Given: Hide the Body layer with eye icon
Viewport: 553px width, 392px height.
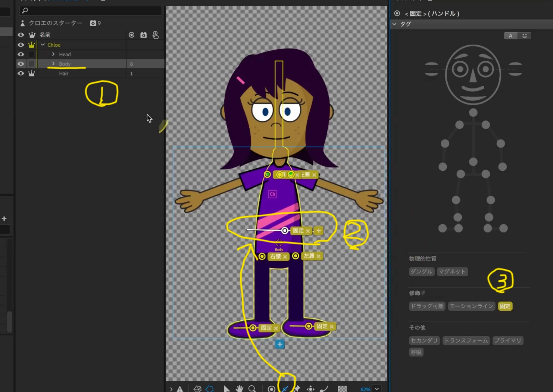Looking at the screenshot, I should click(x=21, y=64).
